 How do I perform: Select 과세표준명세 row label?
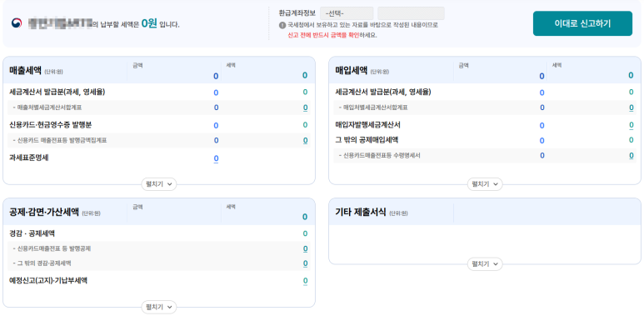(x=29, y=158)
